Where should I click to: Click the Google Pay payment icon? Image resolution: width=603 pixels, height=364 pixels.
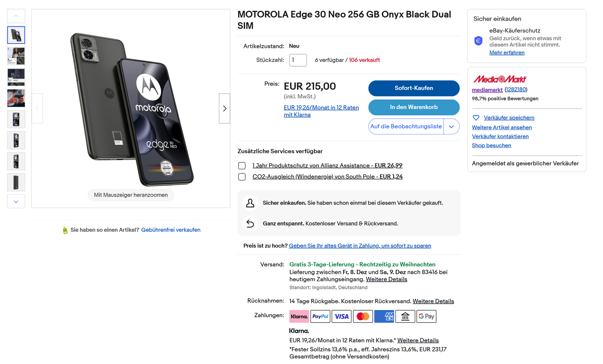[426, 317]
